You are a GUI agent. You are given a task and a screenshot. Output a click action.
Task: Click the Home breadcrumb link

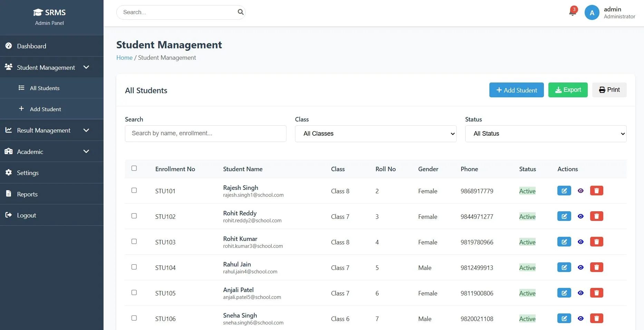tap(124, 57)
